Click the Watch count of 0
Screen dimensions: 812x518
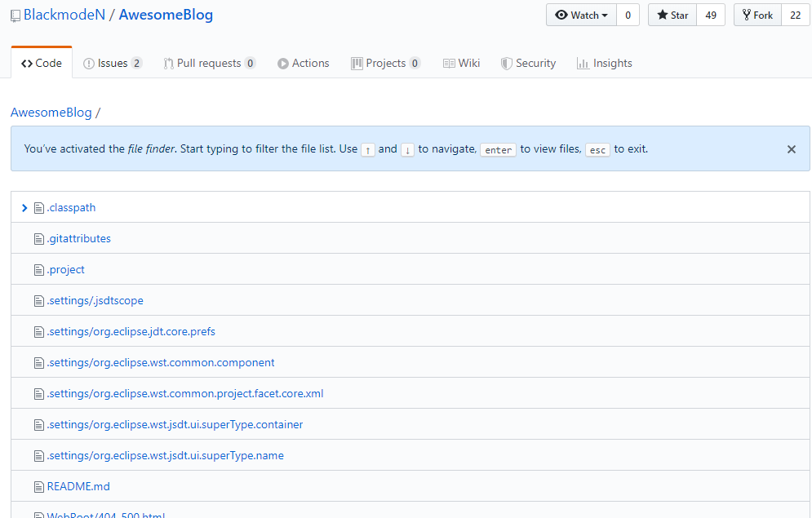(628, 15)
